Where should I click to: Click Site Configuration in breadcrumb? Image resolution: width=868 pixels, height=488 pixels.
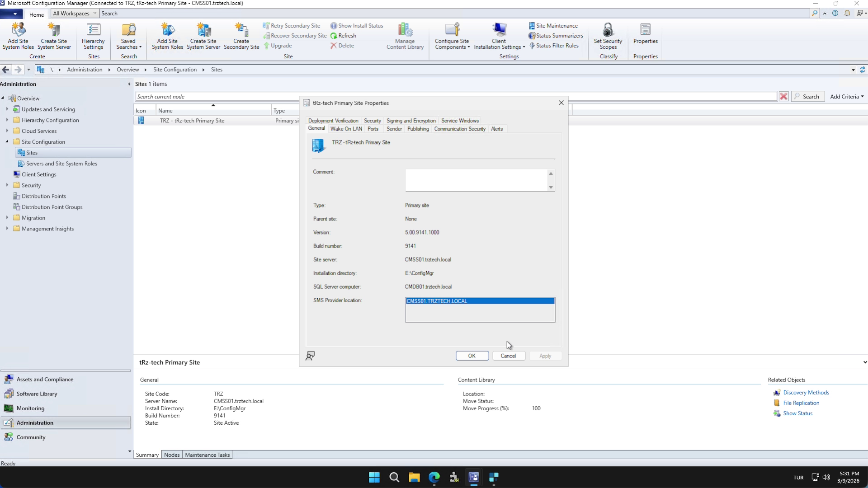click(x=175, y=70)
